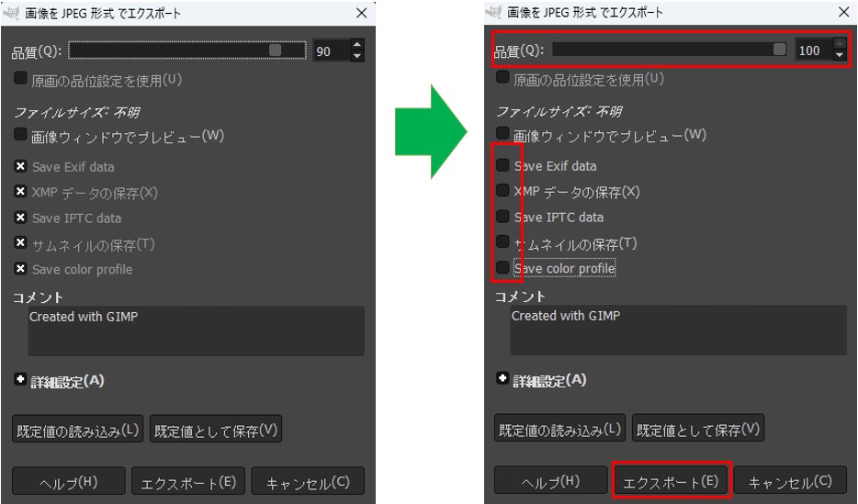This screenshot has width=858, height=504.
Task: Click the comment text box in the left dialog
Action: coord(196,331)
